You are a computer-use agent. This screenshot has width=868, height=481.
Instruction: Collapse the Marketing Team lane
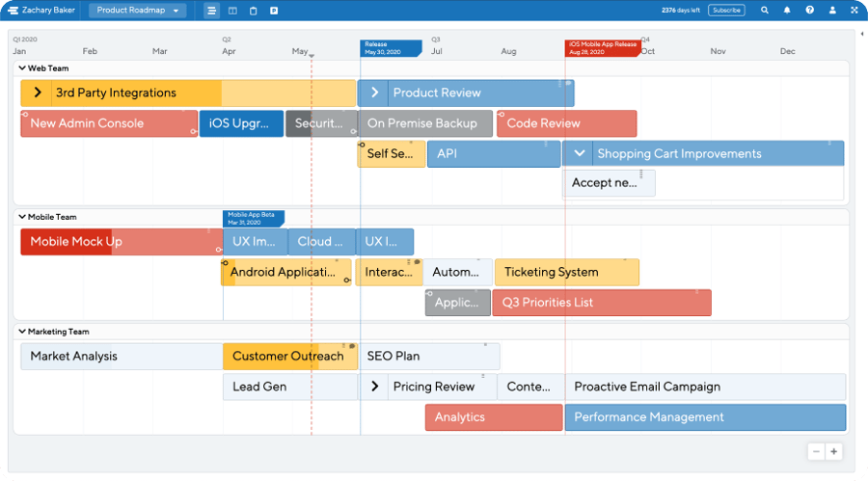click(x=22, y=332)
